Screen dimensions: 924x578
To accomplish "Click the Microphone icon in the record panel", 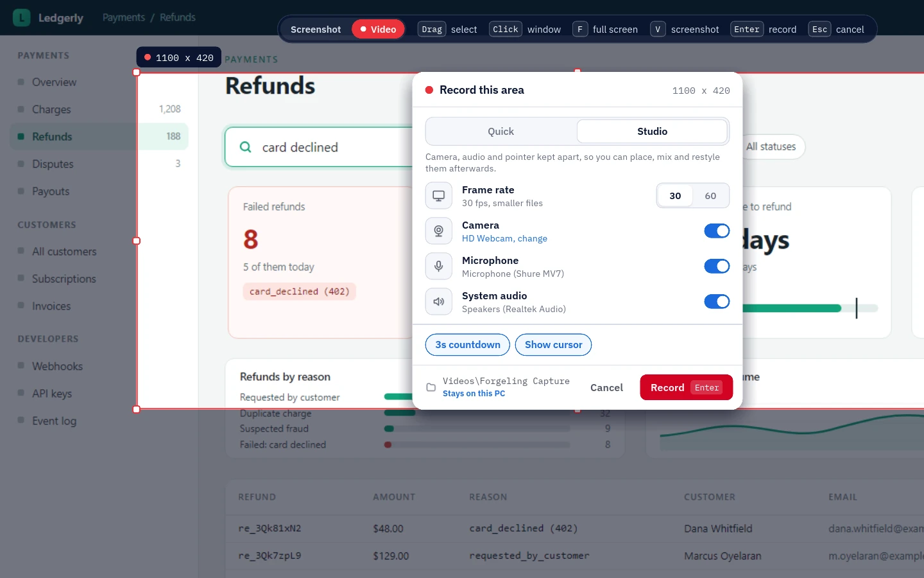I will point(439,267).
